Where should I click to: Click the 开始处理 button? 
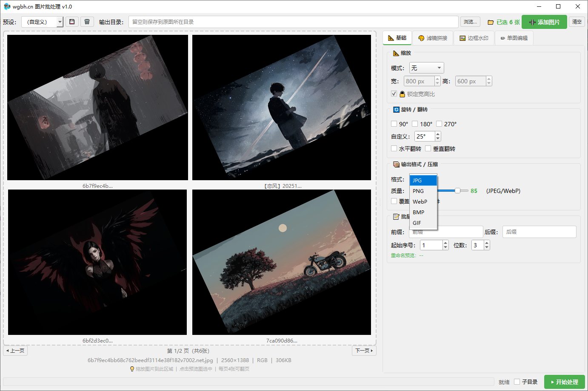pyautogui.click(x=564, y=382)
